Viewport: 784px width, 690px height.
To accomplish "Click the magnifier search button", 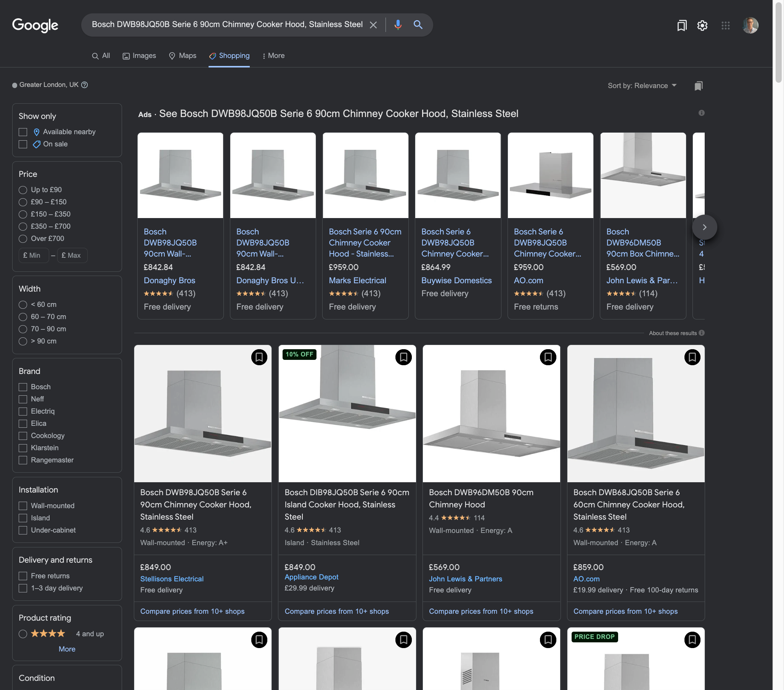I will click(x=418, y=25).
